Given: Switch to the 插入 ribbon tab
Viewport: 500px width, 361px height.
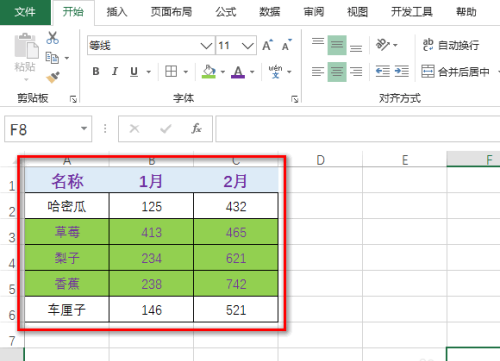Looking at the screenshot, I should [x=117, y=12].
